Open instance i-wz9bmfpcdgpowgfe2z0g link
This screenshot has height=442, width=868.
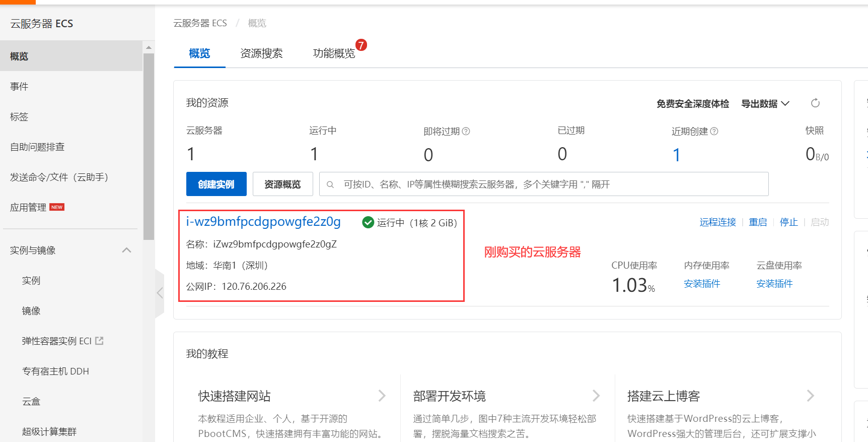[x=263, y=222]
